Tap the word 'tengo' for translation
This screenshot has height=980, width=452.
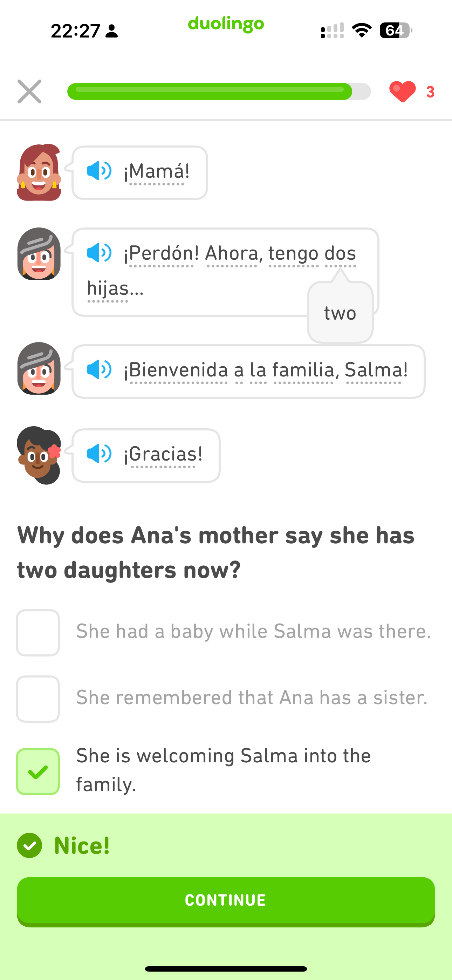point(293,253)
